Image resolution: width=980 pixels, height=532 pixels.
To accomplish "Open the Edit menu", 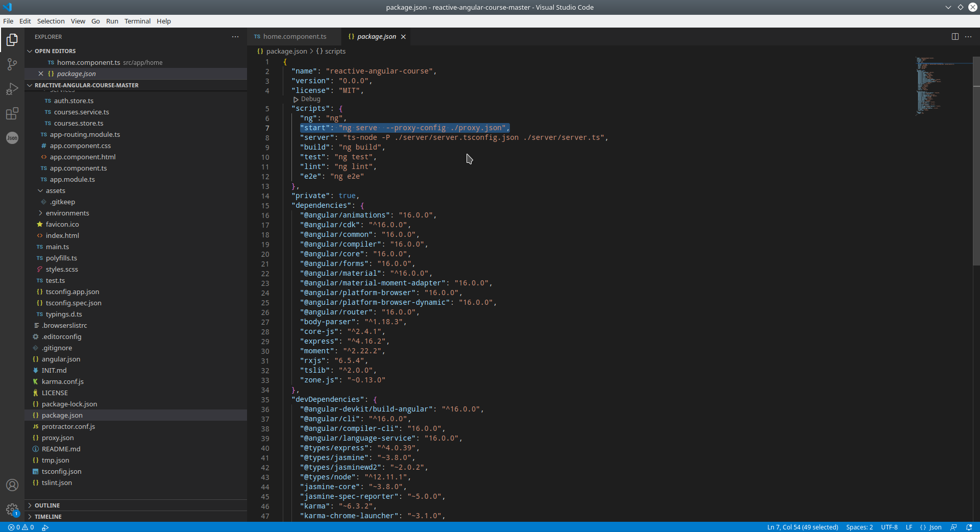I will (25, 21).
